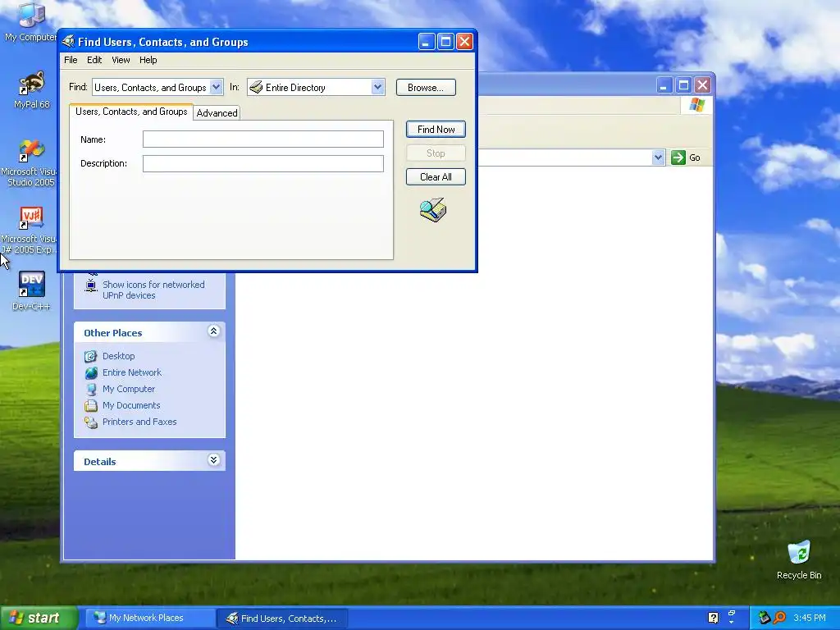Click My Computer icon in Other Places
The image size is (840, 630).
pos(91,389)
